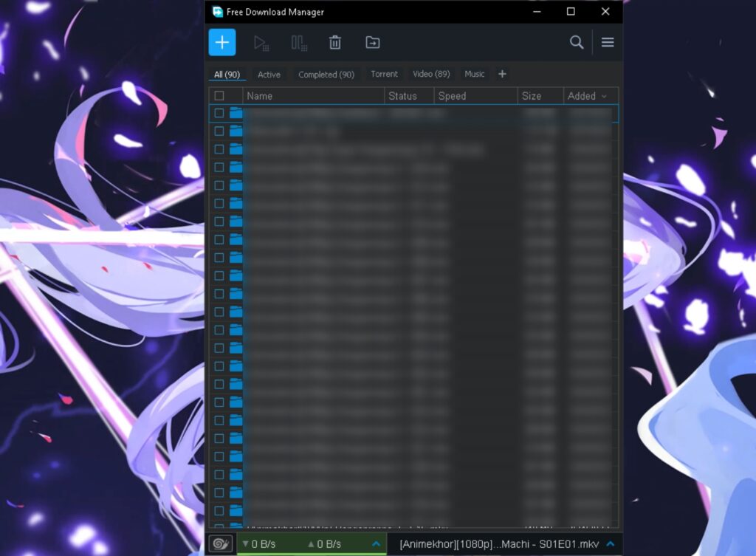The height and width of the screenshot is (556, 756).
Task: Switch to the All (90) tab
Action: point(227,75)
